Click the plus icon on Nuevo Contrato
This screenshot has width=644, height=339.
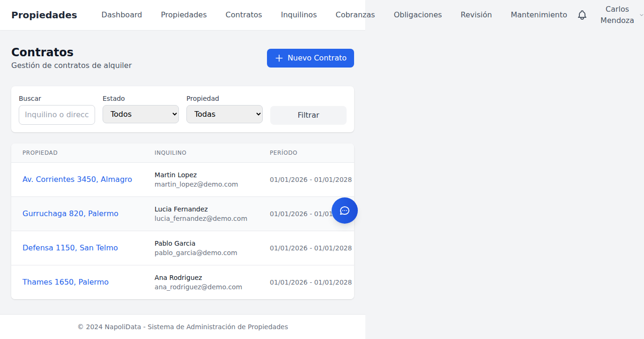280,58
